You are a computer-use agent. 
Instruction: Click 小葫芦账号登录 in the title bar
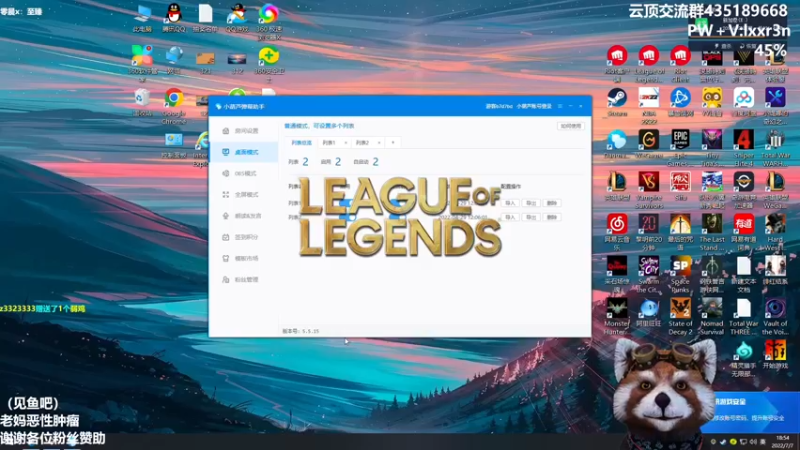534,106
